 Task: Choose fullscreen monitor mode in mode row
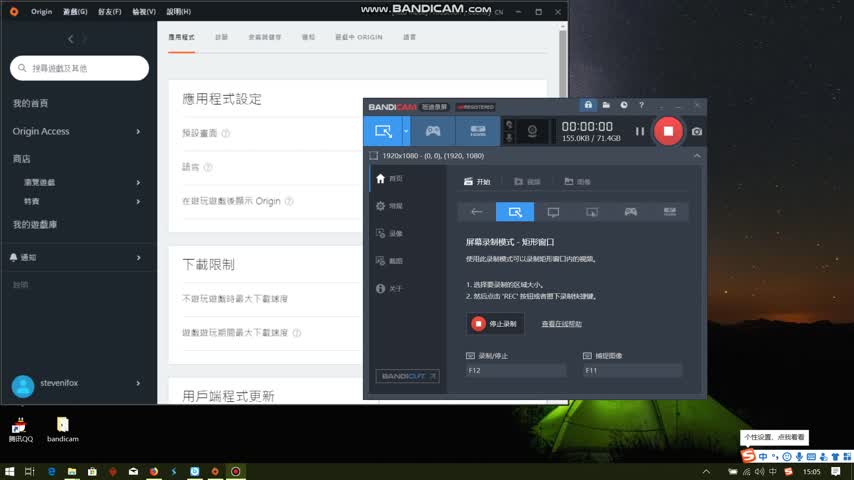coord(553,212)
